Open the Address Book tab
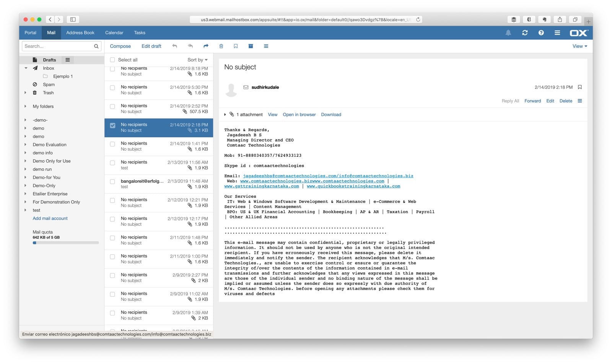The width and height of the screenshot is (612, 364). click(x=80, y=33)
